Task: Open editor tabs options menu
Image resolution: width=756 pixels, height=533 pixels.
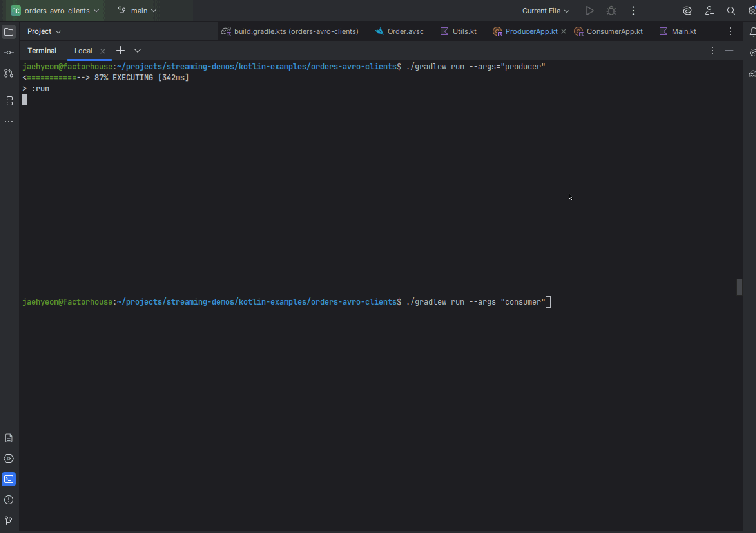Action: point(730,32)
